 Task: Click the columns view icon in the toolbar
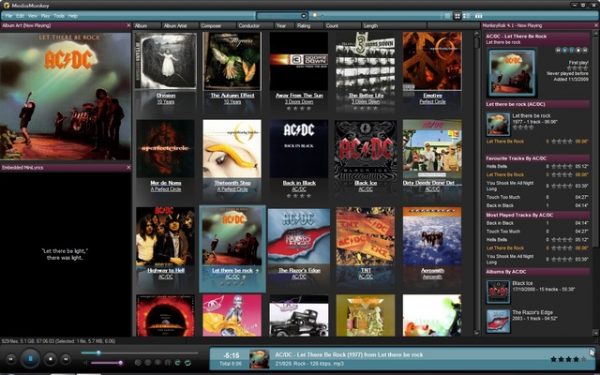pos(478,16)
